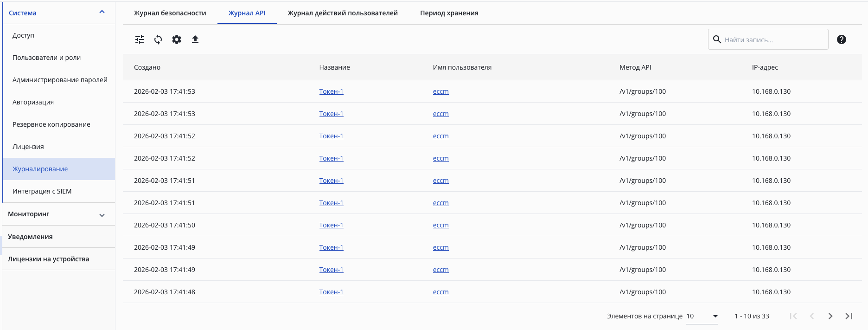Open items per page dropdown

[x=702, y=316]
